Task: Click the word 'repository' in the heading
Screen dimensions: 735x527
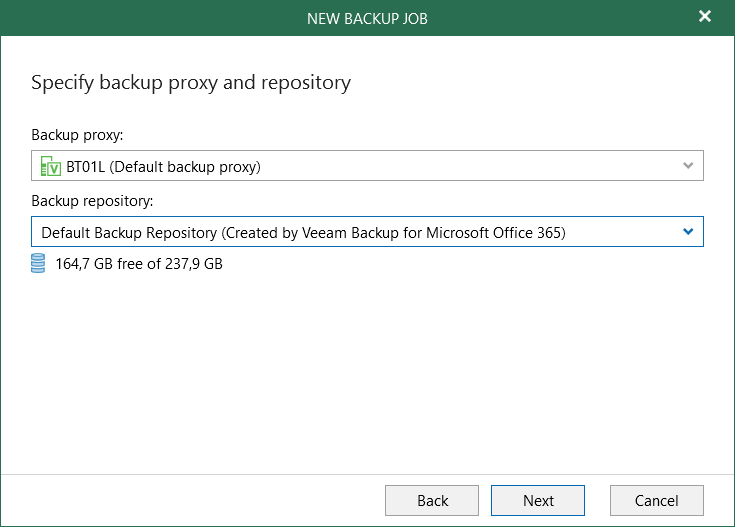Action: tap(305, 82)
